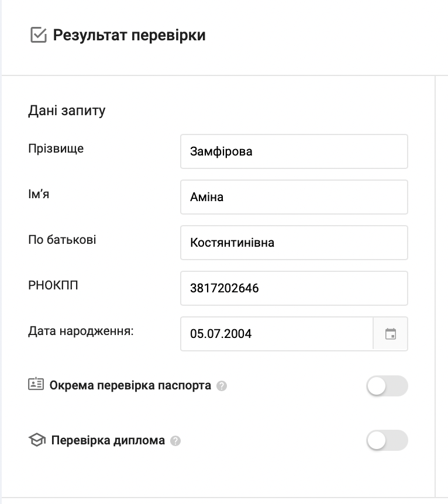
Task: Click the graduation cap diploma icon
Action: (x=37, y=440)
